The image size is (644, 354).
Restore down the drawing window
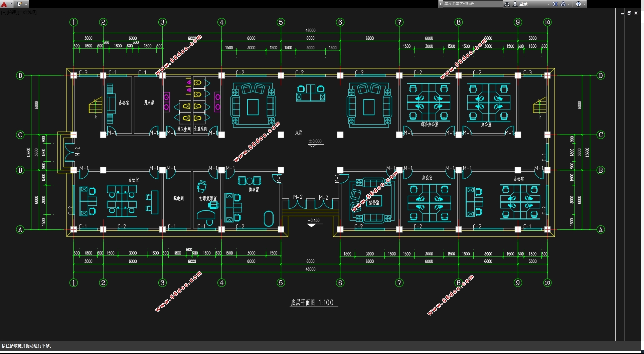pyautogui.click(x=629, y=13)
